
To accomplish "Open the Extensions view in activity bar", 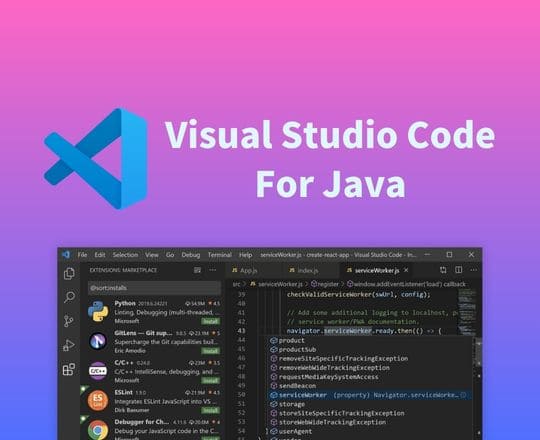I will click(69, 370).
